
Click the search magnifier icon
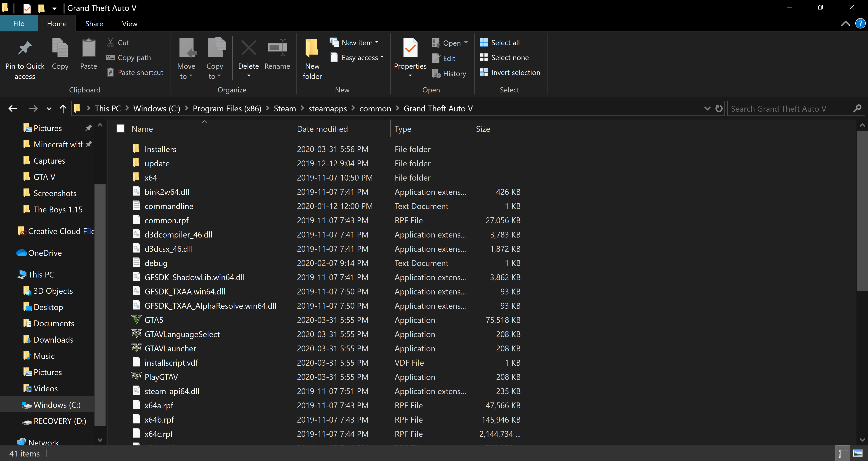[x=857, y=108]
